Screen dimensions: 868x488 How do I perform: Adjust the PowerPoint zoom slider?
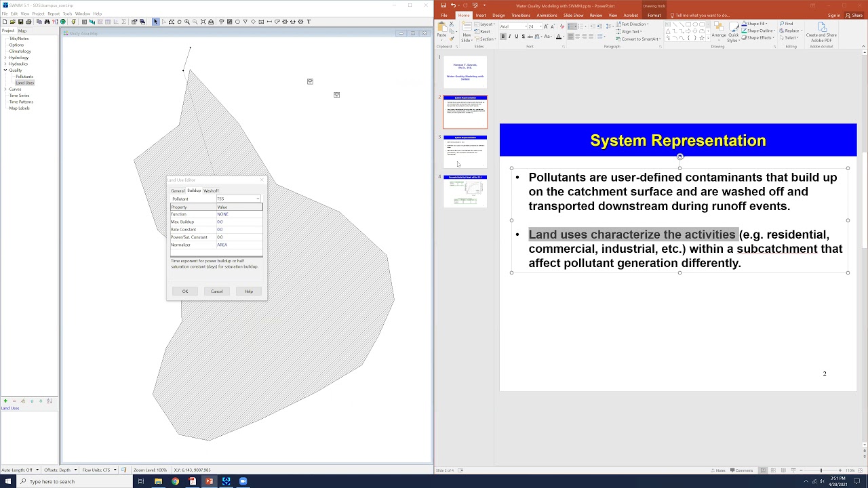tap(821, 470)
